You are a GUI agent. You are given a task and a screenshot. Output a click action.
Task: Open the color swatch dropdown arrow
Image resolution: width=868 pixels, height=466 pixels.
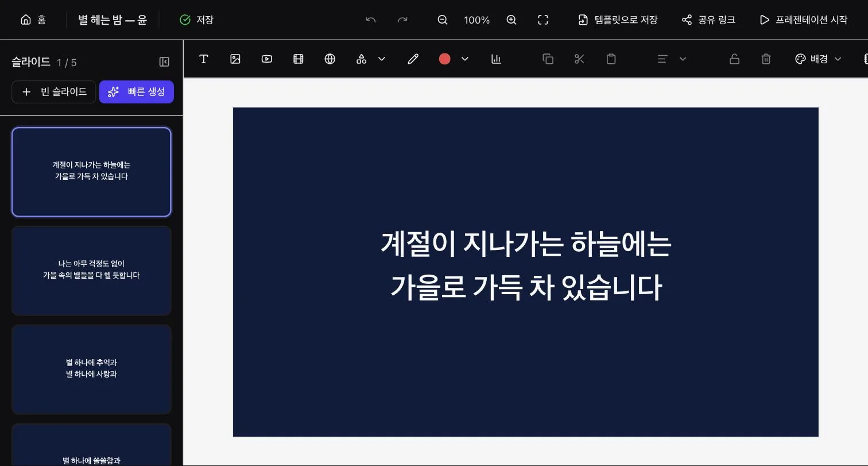(465, 59)
